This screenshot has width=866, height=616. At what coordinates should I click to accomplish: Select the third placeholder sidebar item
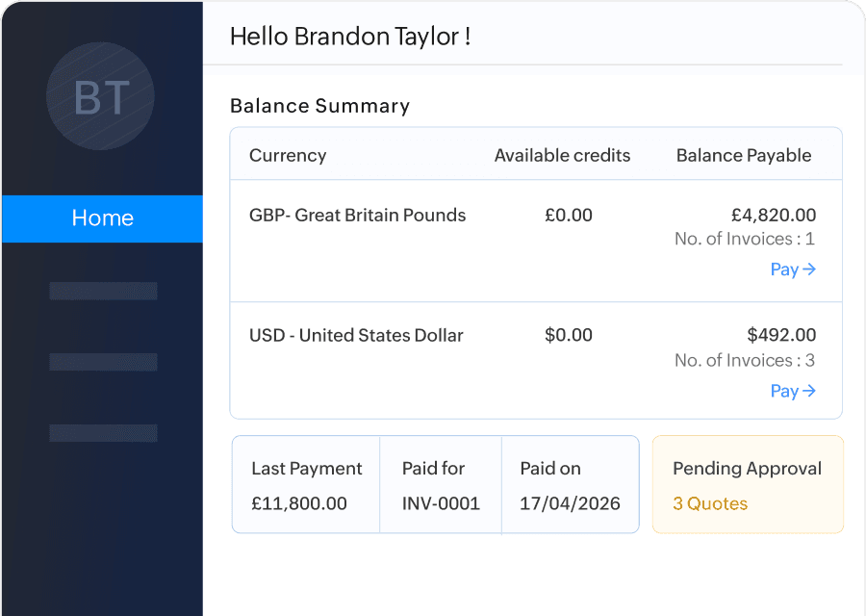pos(103,433)
